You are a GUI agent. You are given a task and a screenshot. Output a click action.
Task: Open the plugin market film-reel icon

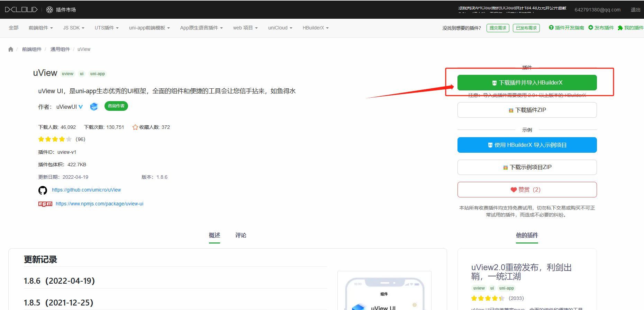pos(50,10)
